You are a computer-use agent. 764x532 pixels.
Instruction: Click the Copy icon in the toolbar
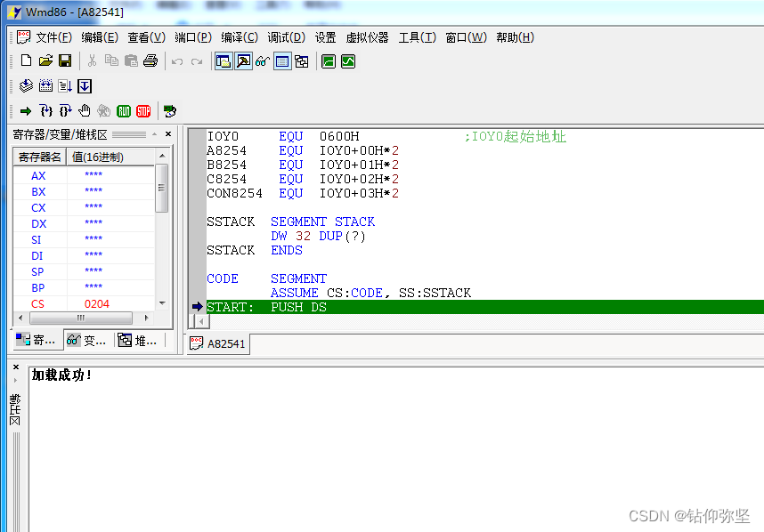point(111,60)
